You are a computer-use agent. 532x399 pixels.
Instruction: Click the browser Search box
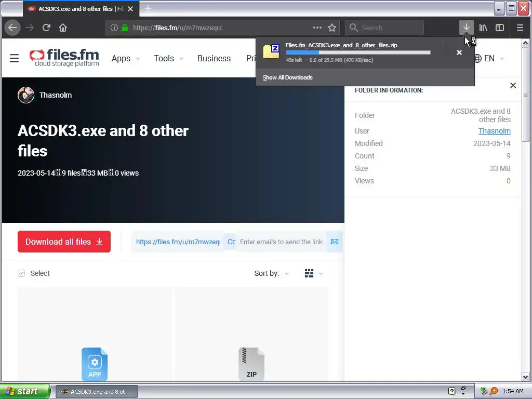[384, 28]
